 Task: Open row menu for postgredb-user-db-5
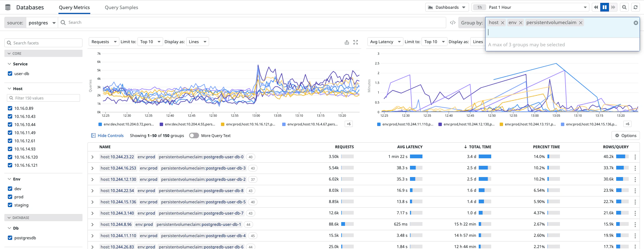pyautogui.click(x=635, y=202)
